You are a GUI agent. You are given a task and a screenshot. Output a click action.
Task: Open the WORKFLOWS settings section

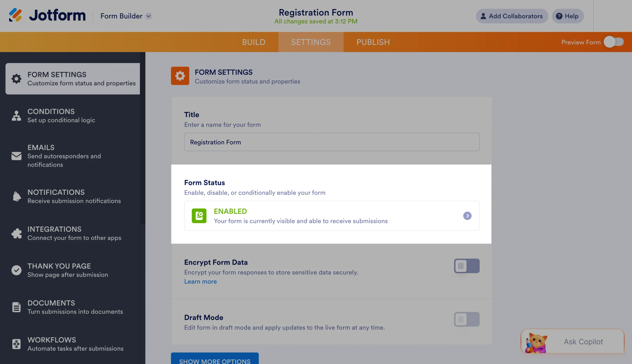(x=73, y=344)
